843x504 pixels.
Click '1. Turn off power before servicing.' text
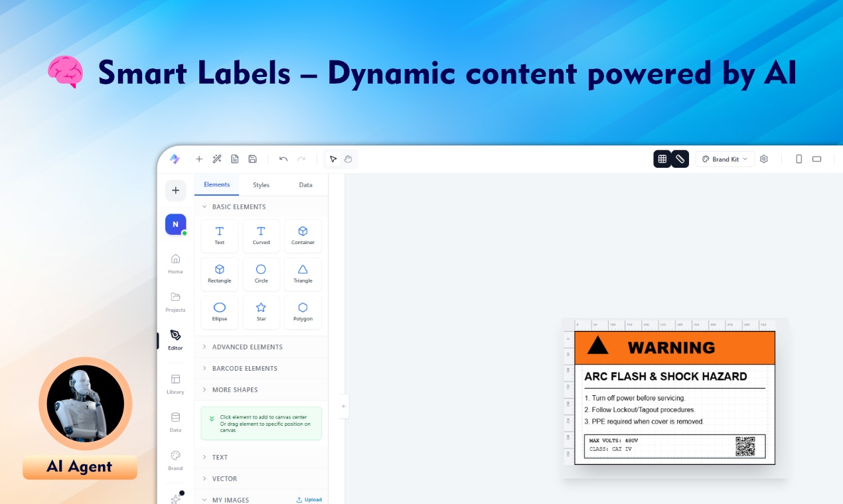[x=635, y=398]
